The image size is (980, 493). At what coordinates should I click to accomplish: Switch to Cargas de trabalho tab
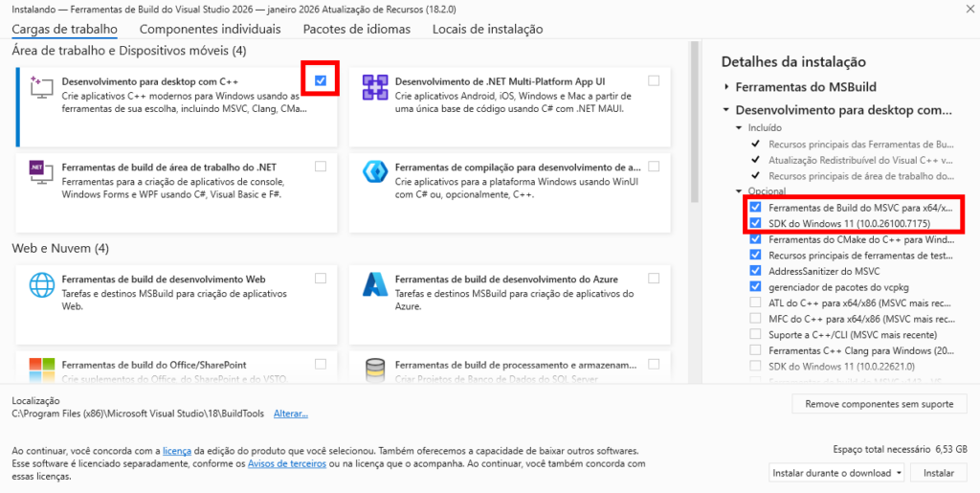pos(64,30)
